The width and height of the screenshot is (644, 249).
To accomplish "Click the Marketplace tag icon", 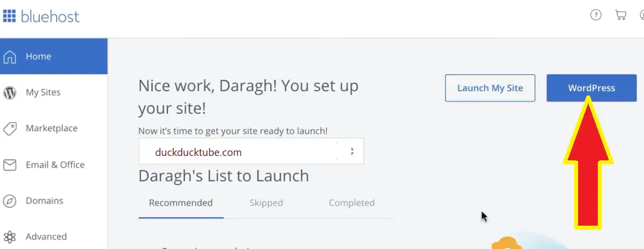I will [10, 129].
